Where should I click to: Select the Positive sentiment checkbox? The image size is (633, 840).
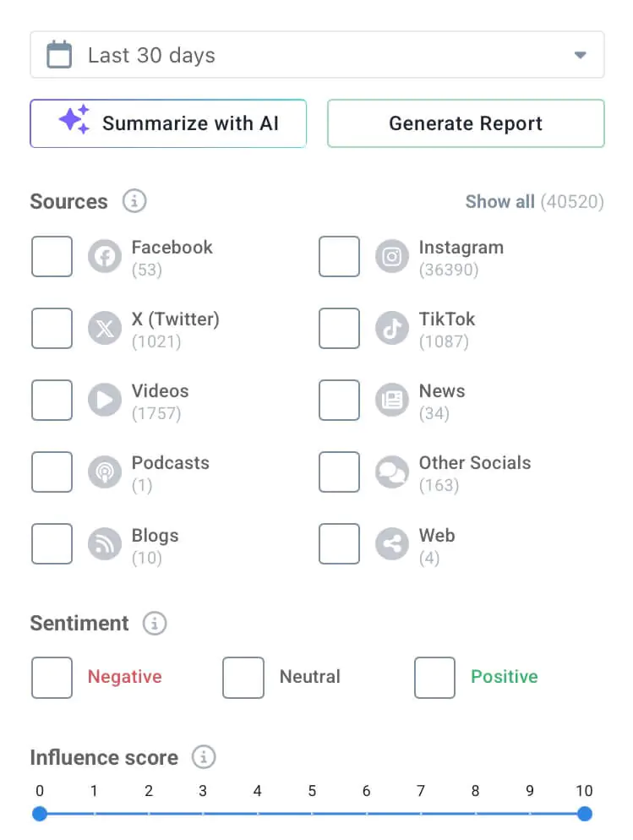(x=434, y=678)
